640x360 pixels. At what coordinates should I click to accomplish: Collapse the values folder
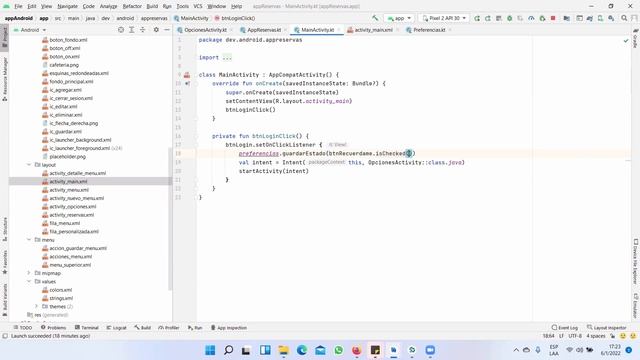click(x=29, y=282)
